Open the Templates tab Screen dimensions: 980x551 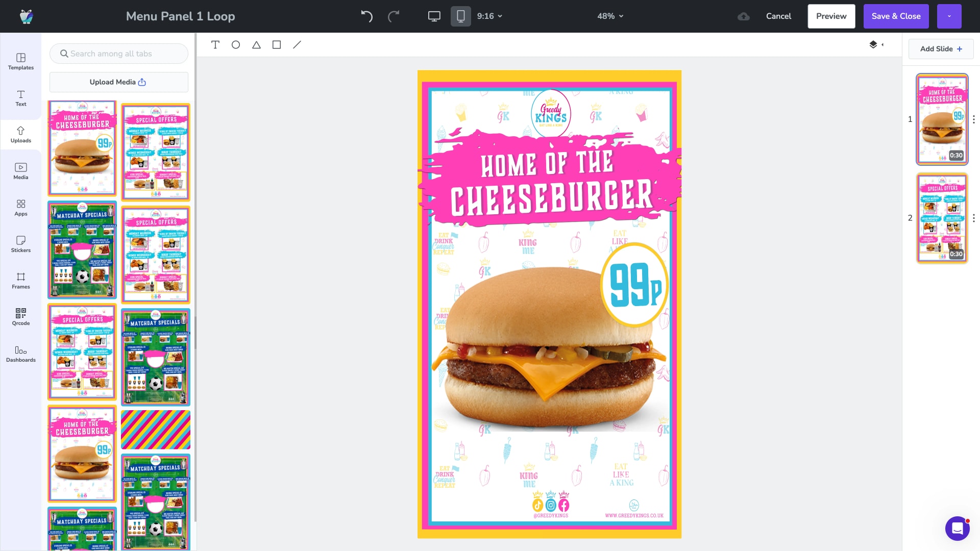21,62
